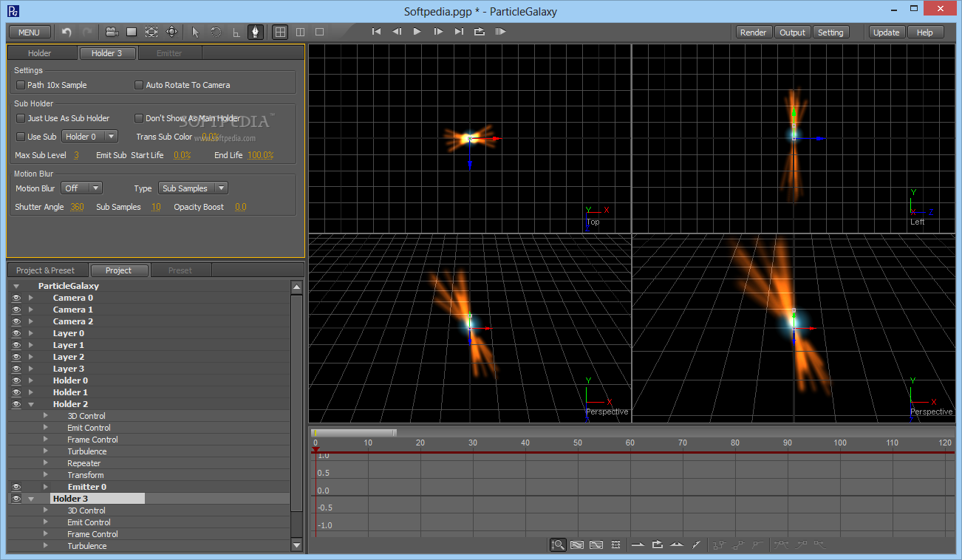Click the timeline zoom range bar
Screen dimensions: 962x560
click(x=354, y=433)
